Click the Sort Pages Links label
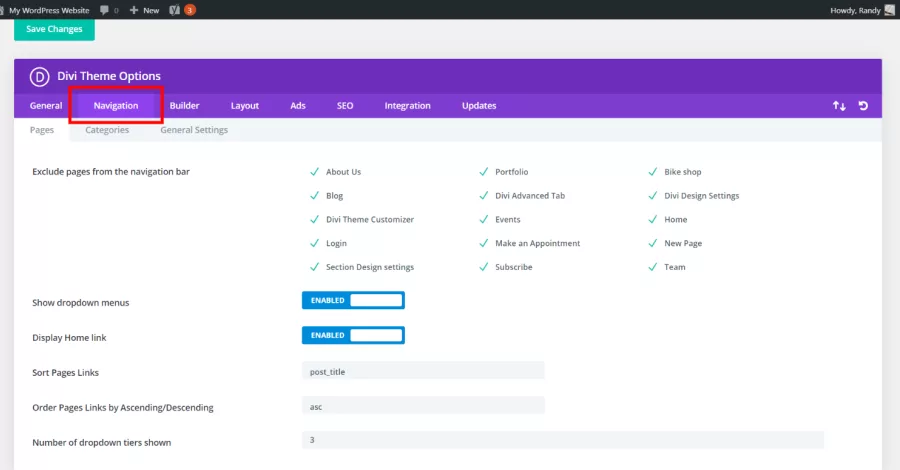Viewport: 900px width, 470px height. coord(65,372)
